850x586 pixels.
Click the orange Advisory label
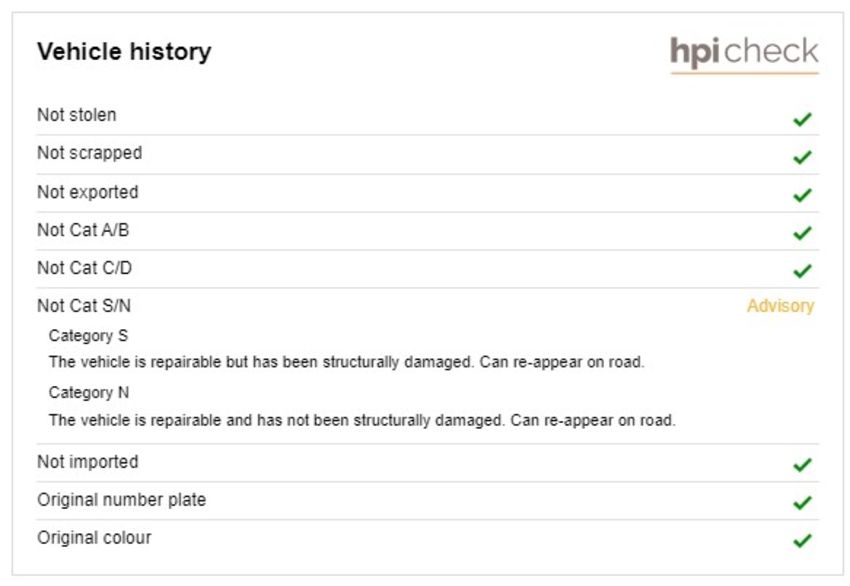pos(781,306)
